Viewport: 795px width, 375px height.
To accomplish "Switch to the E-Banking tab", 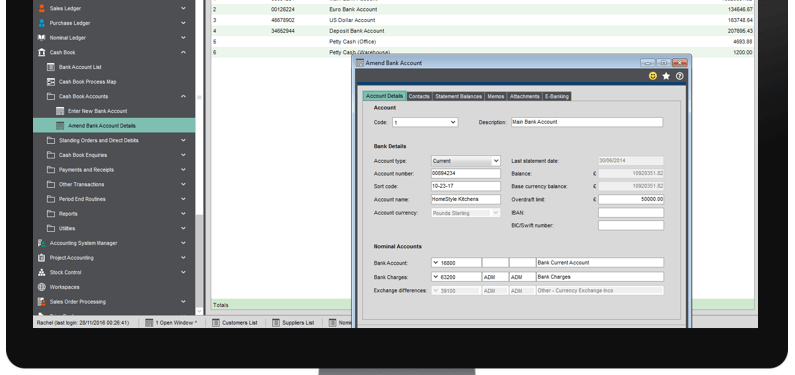I will point(557,96).
